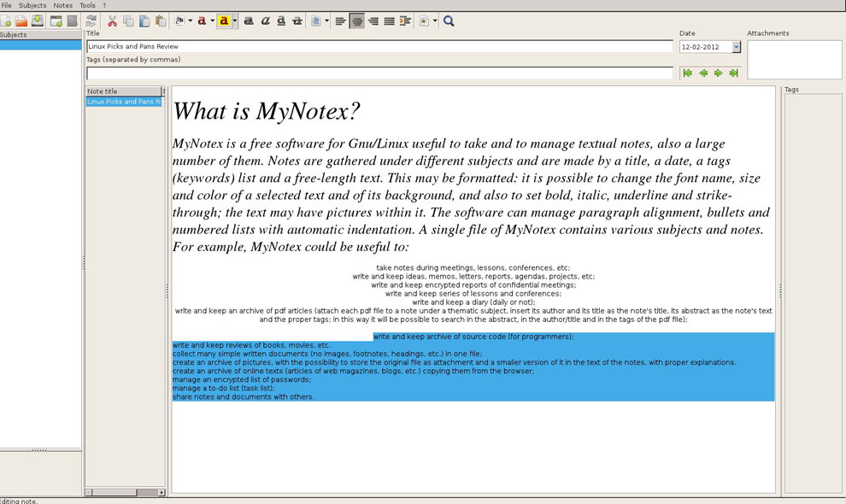Toggle italic formatting
Viewport: 846px width, 504px height.
265,21
